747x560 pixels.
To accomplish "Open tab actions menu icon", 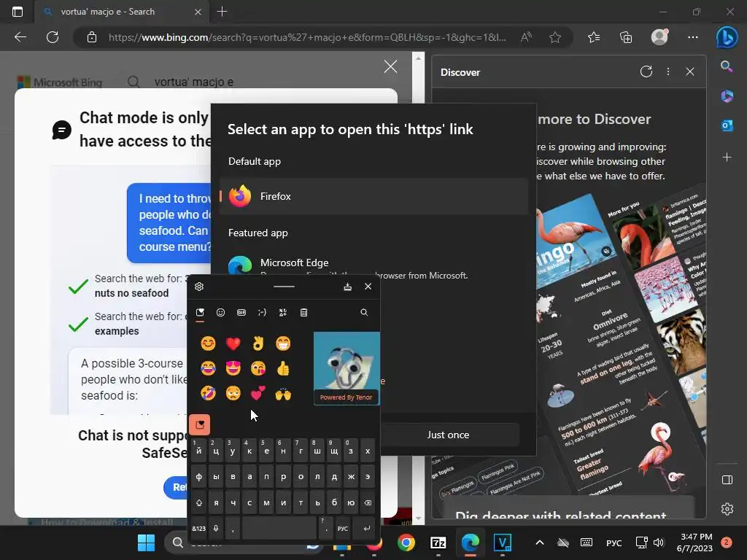I will (x=18, y=12).
